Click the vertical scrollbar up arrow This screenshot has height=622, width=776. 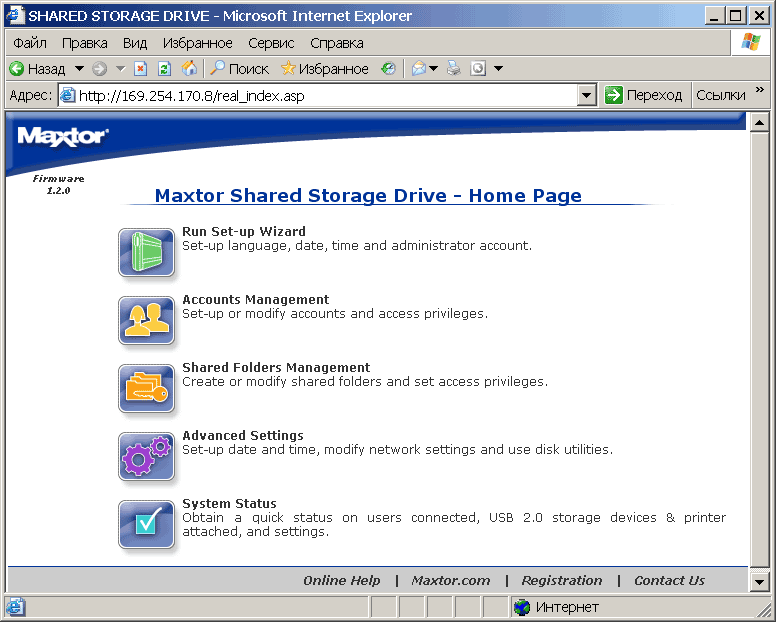tap(759, 122)
